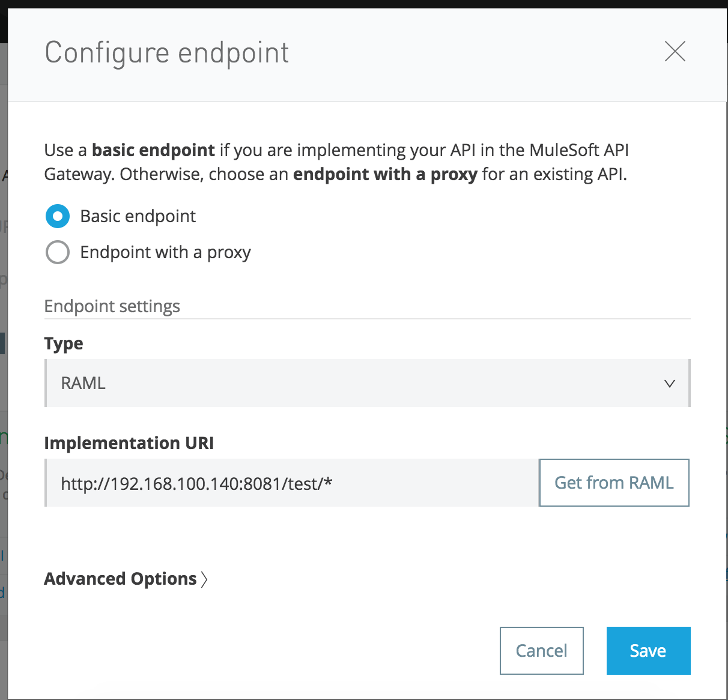
Task: Click the arrow beside Advanced Options
Action: pos(204,579)
